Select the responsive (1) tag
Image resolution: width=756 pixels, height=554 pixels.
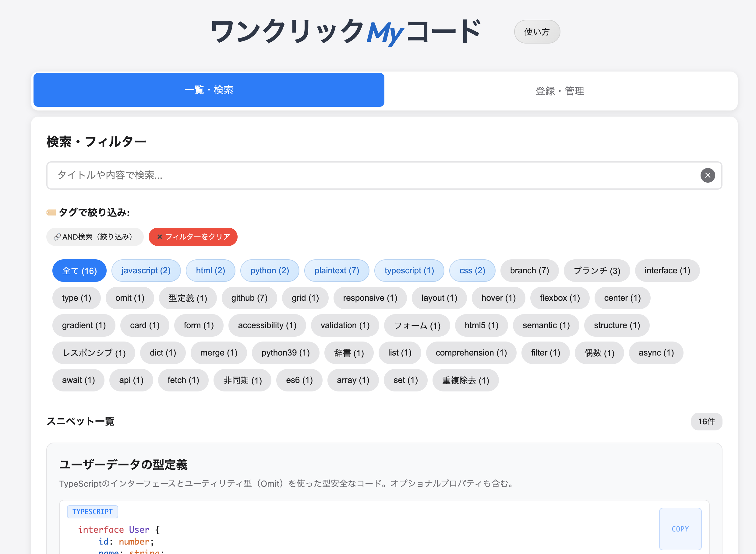pos(370,298)
